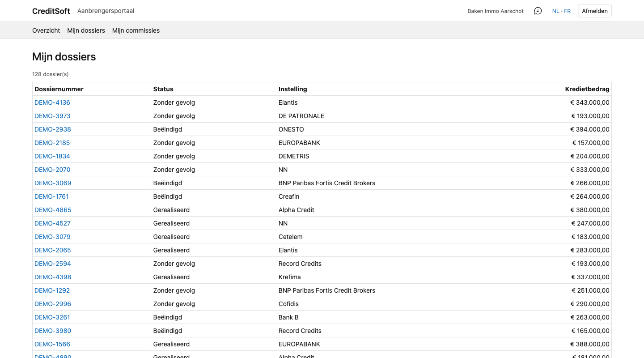Click the amount '€ 290.000,00'

pyautogui.click(x=590, y=304)
